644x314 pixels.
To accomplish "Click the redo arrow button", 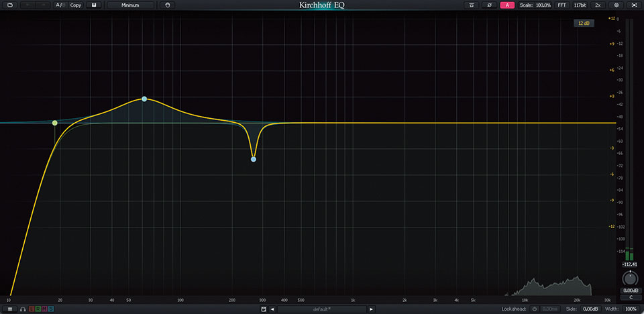I will [x=43, y=5].
